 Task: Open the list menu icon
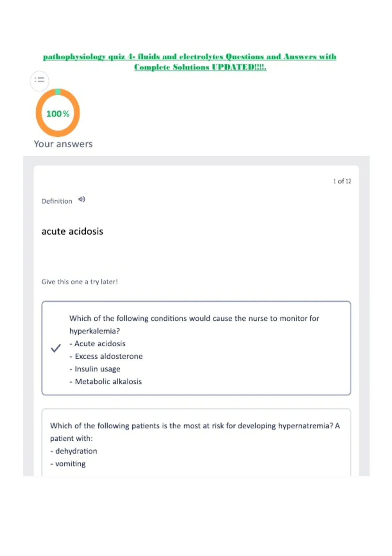tap(40, 79)
